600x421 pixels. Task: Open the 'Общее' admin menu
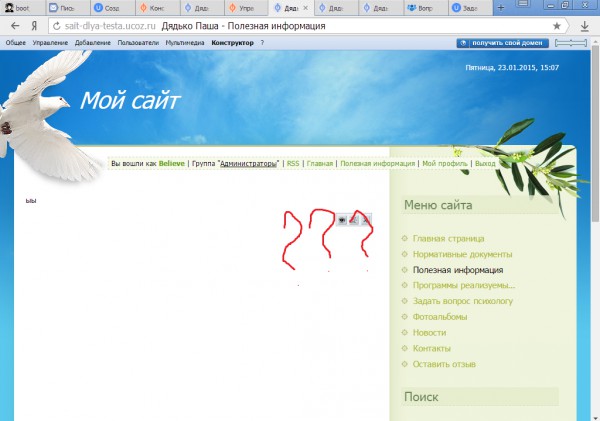[16, 43]
